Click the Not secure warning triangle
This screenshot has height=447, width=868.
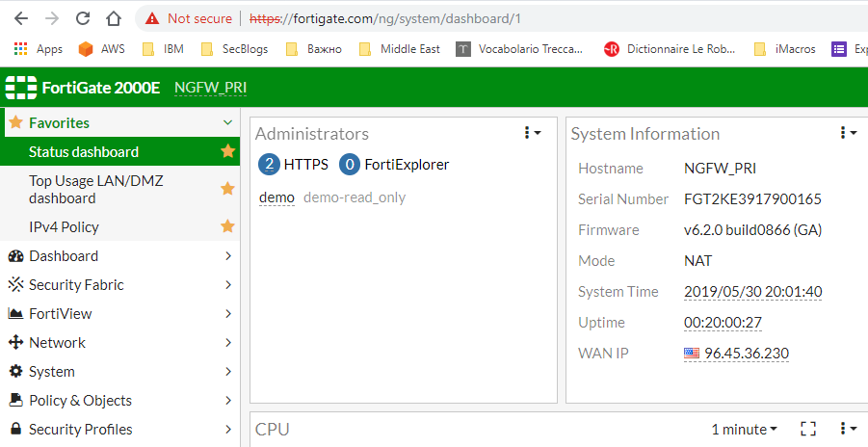[151, 19]
